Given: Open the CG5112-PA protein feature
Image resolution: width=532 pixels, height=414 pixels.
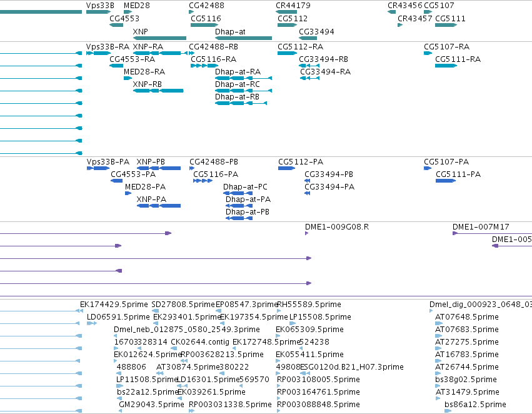Looking at the screenshot, I should (x=287, y=168).
